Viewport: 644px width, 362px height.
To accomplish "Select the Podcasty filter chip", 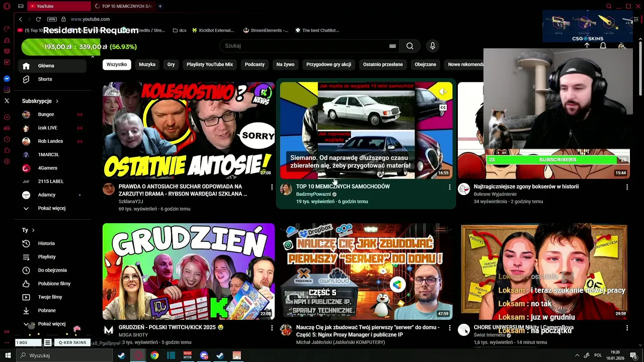I will coord(255,64).
